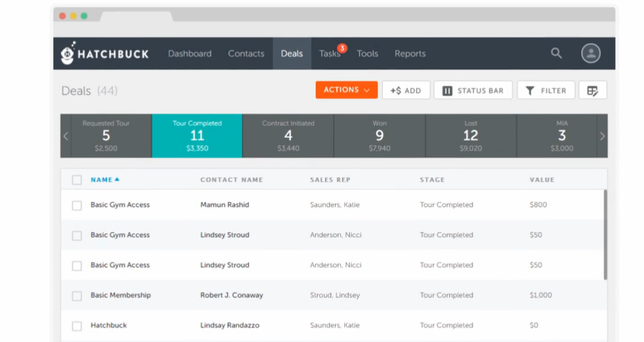Viewport: 644px width, 342px height.
Task: Select the Contract Initiated stage tile
Action: [x=288, y=136]
